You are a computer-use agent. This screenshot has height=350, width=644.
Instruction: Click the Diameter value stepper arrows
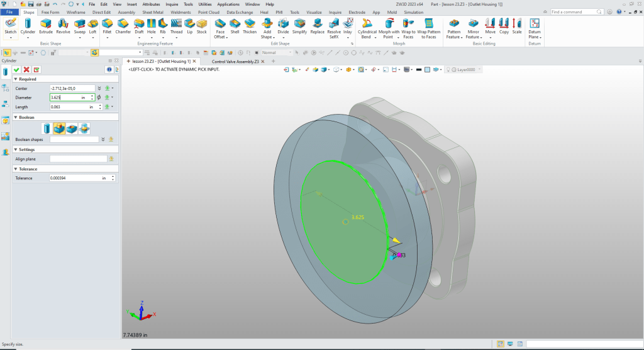[x=92, y=98]
